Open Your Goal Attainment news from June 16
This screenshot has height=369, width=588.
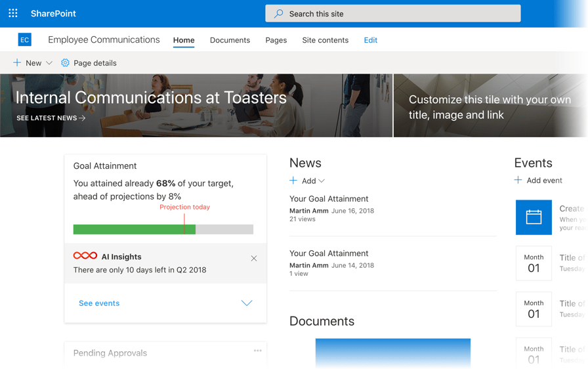click(329, 199)
